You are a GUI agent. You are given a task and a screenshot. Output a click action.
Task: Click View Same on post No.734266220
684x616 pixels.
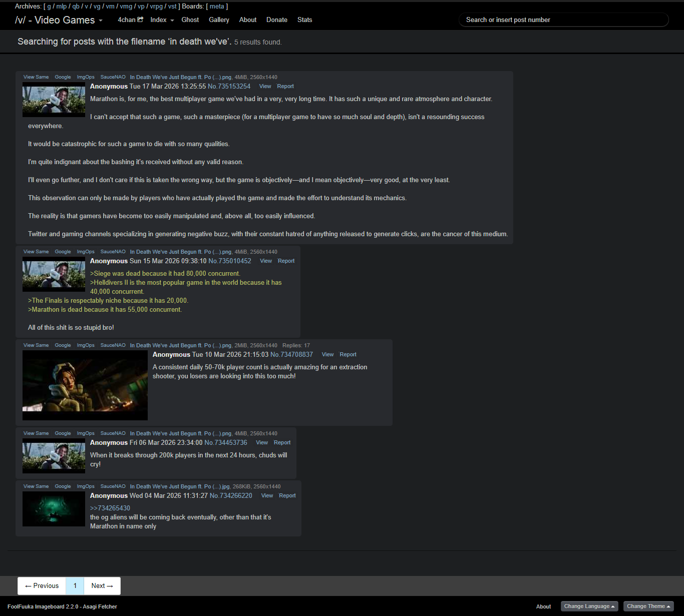[36, 486]
